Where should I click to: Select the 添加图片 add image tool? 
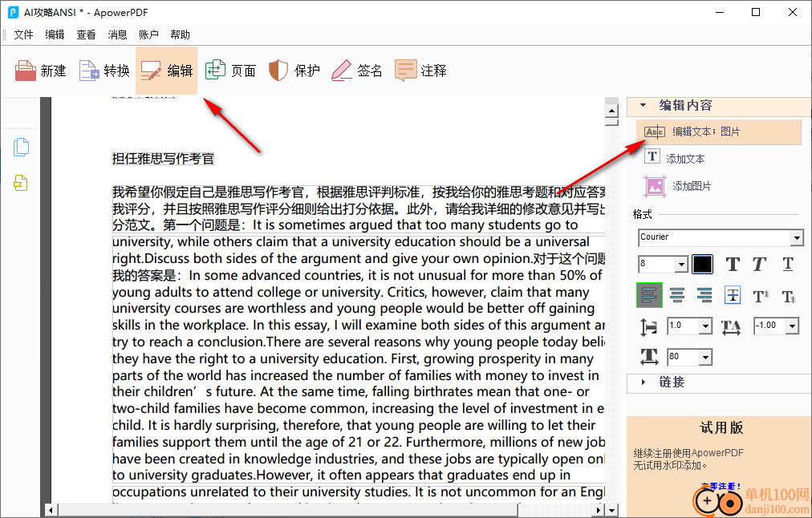tap(677, 186)
